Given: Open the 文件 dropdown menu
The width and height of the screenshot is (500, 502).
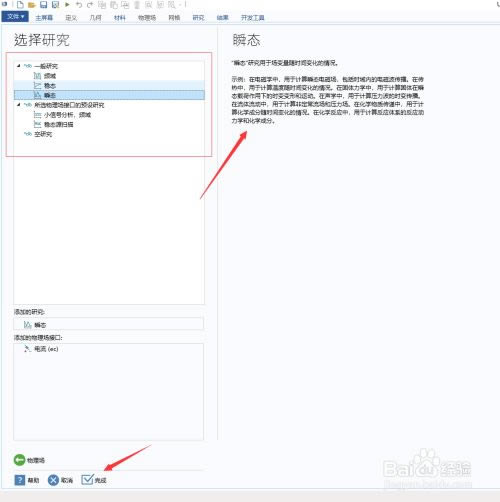Looking at the screenshot, I should [15, 16].
